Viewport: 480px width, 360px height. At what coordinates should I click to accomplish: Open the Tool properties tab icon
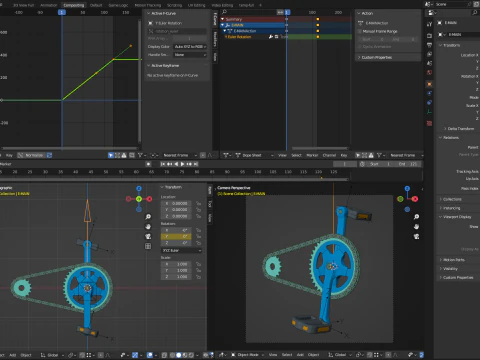click(429, 24)
